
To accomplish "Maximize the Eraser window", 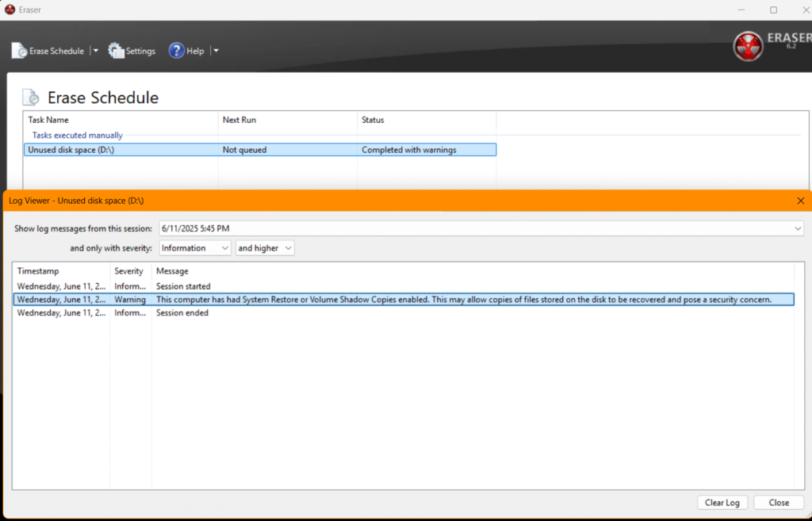I will 773,10.
